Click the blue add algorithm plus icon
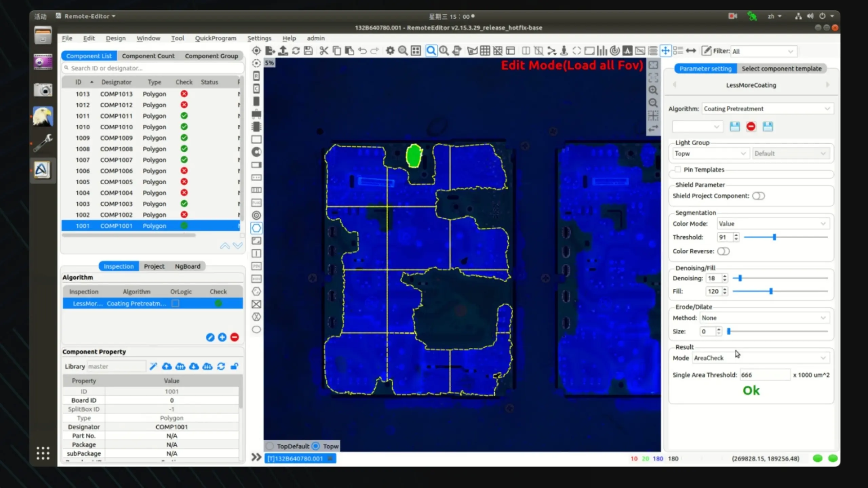The width and height of the screenshot is (868, 488). 222,337
